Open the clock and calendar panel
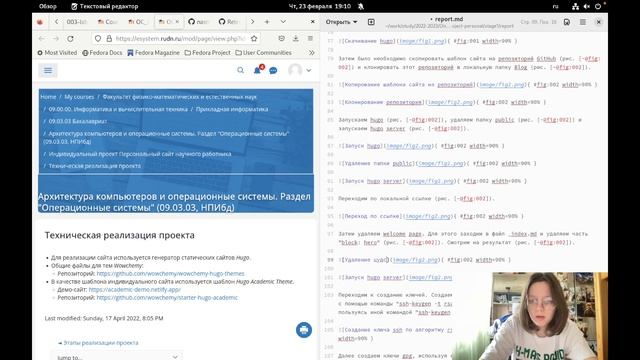Viewport: 640px width, 360px height. 320,7
